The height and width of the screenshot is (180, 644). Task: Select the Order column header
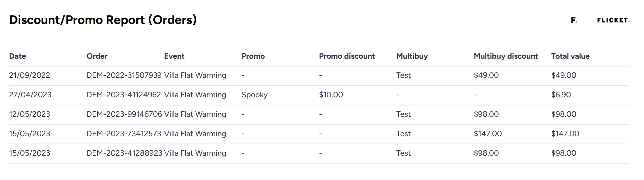tap(97, 56)
